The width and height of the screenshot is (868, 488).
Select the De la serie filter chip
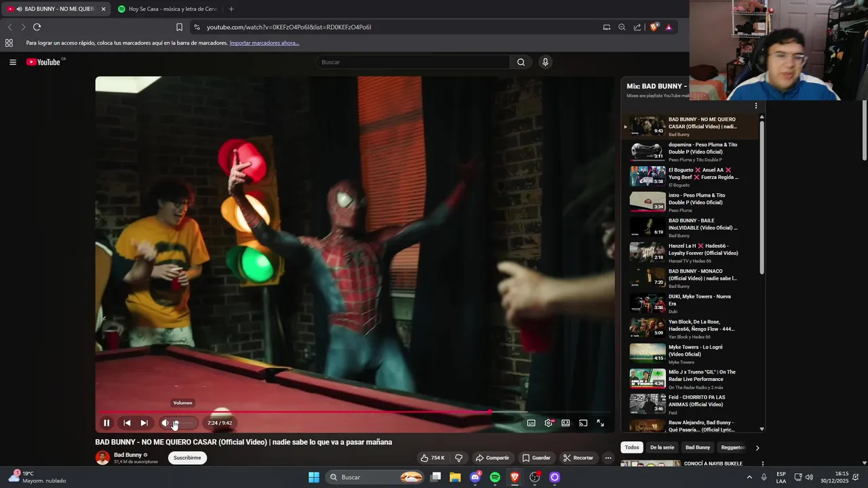coord(663,447)
